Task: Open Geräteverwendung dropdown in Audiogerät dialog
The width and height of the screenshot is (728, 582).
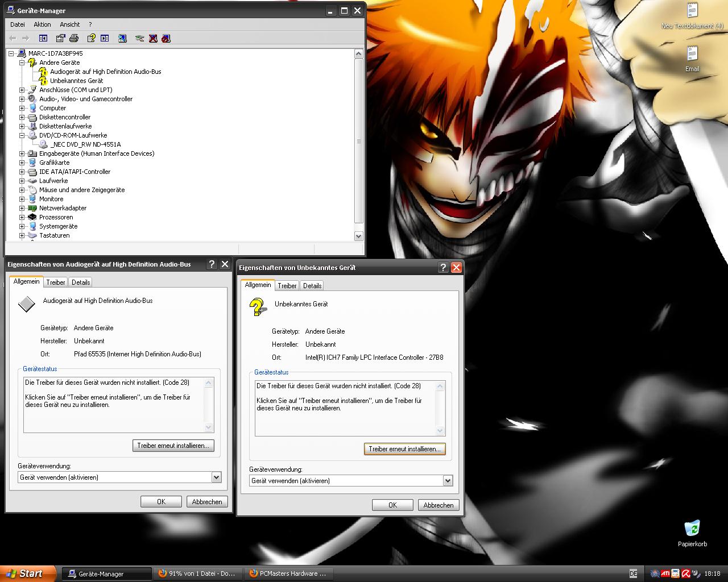Action: tap(216, 477)
